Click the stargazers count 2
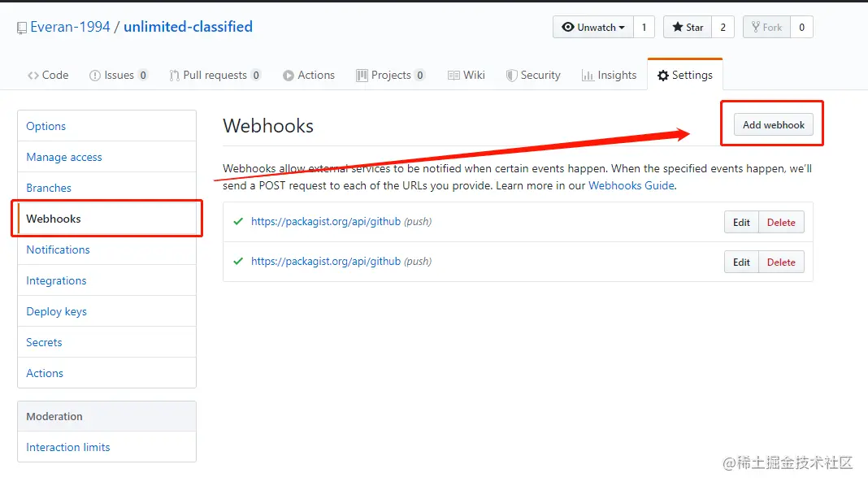868x486 pixels. (723, 27)
